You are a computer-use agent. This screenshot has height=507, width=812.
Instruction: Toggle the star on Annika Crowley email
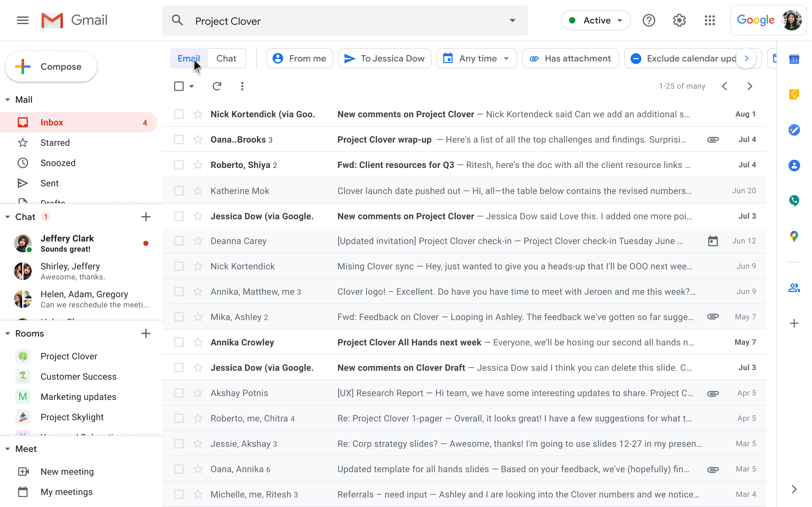198,342
